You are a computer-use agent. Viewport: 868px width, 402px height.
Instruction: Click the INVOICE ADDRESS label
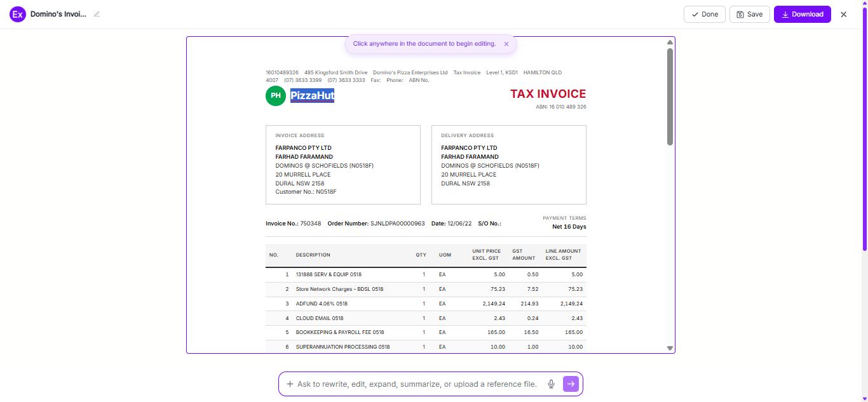(300, 135)
